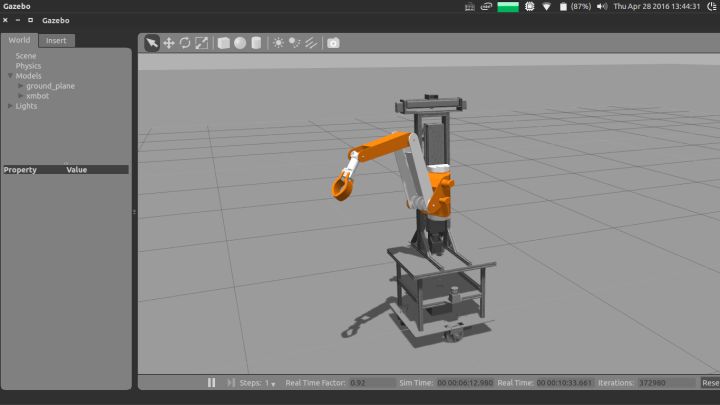Activate the translate mode tool
The image size is (720, 405).
(x=169, y=43)
